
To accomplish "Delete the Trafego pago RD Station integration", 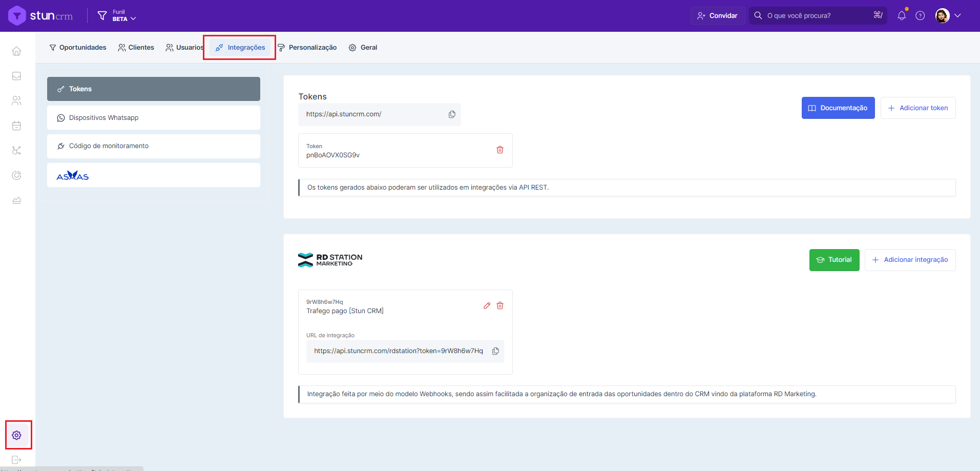I will (500, 305).
